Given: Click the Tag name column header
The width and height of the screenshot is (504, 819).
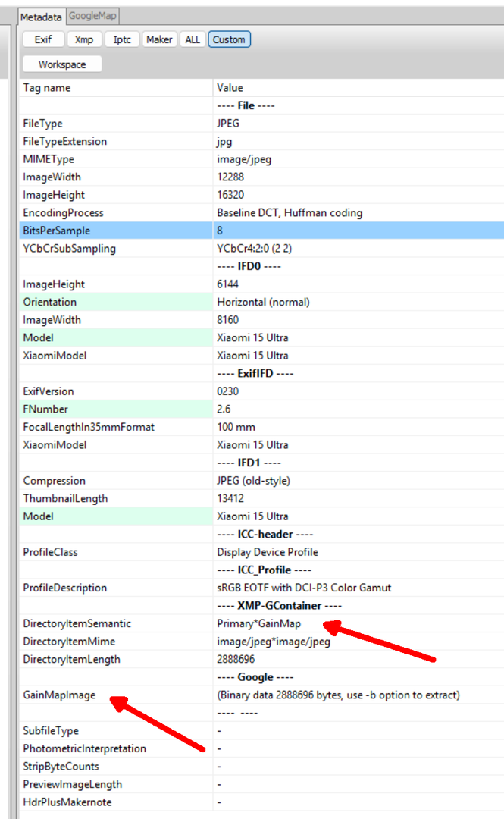Looking at the screenshot, I should (x=47, y=88).
